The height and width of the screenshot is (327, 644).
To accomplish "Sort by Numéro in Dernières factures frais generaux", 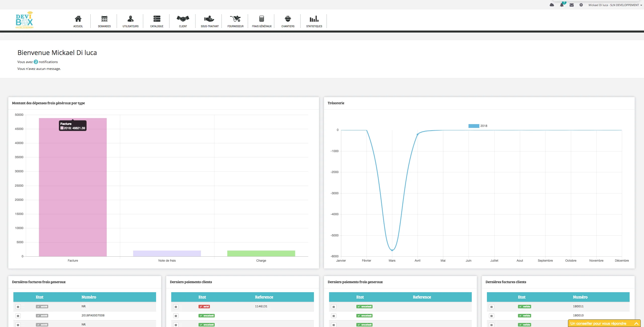I will [89, 297].
